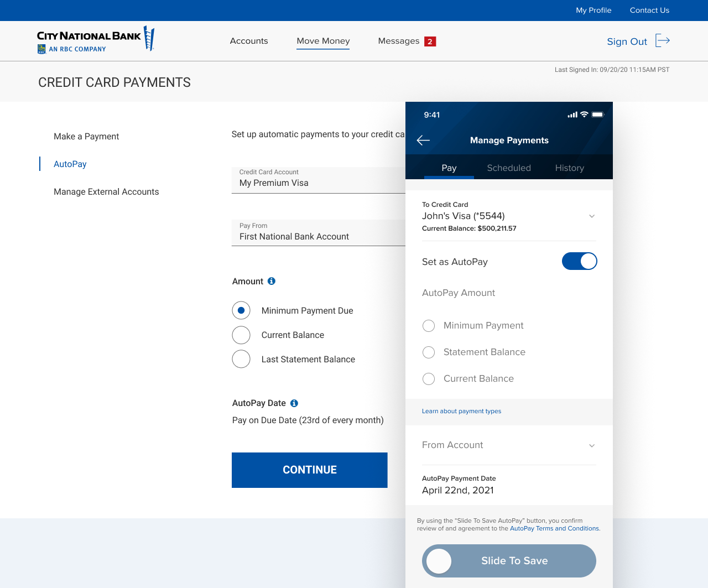The width and height of the screenshot is (708, 588).
Task: Tap the signal bars in the phone status bar
Action: point(572,115)
